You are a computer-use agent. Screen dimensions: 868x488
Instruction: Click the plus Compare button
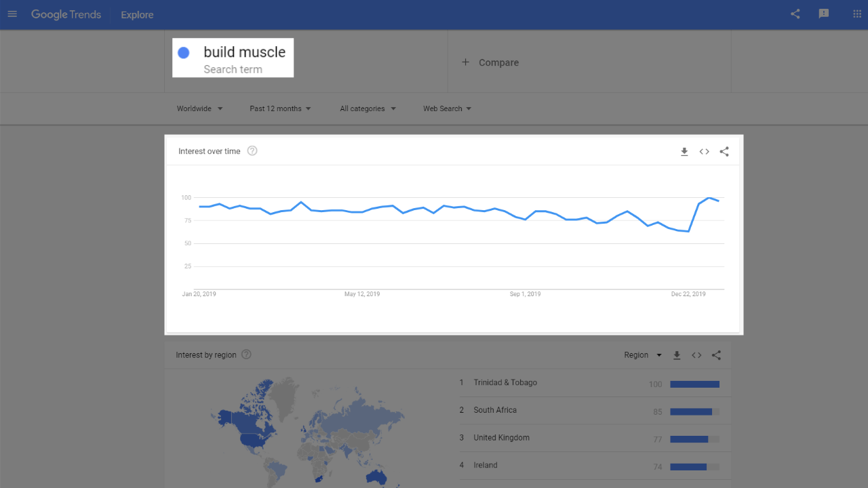pyautogui.click(x=490, y=62)
